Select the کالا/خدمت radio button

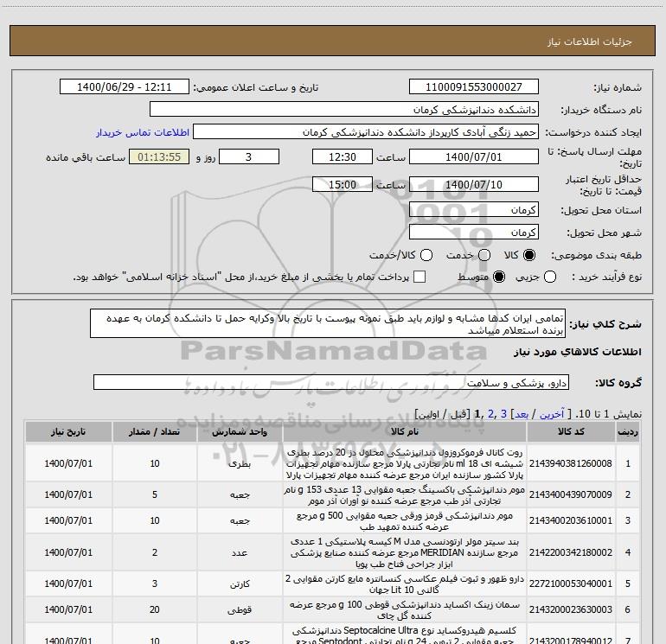[426, 255]
